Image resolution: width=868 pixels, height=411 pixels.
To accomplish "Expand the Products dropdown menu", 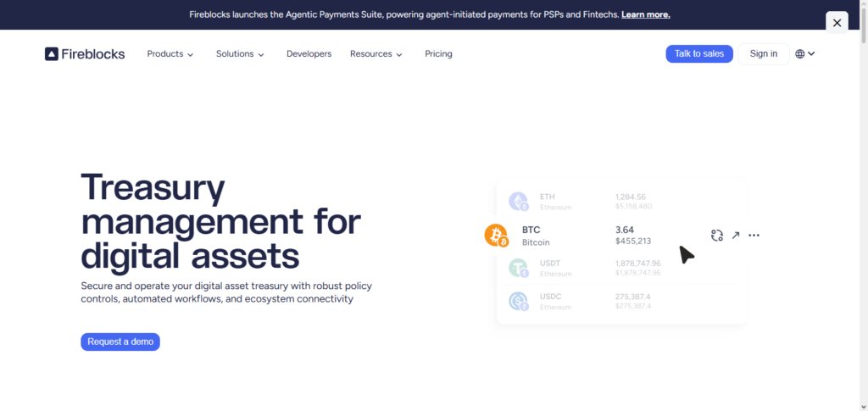I will (x=170, y=53).
